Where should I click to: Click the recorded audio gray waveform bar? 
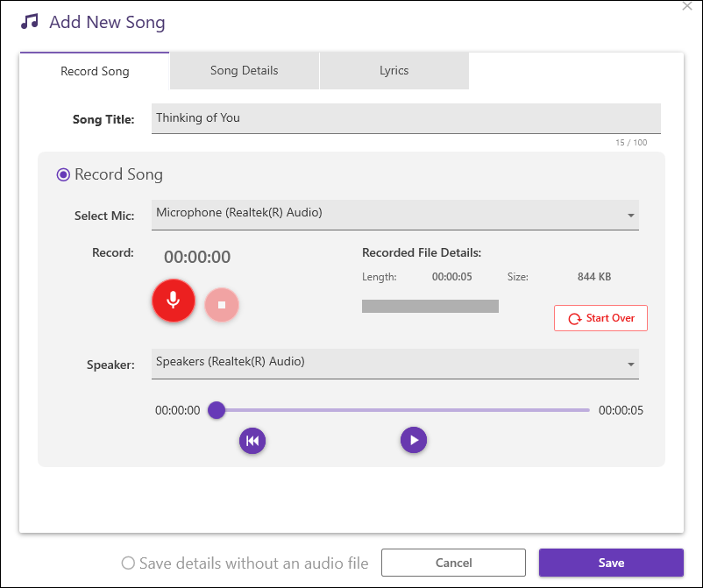coord(430,306)
